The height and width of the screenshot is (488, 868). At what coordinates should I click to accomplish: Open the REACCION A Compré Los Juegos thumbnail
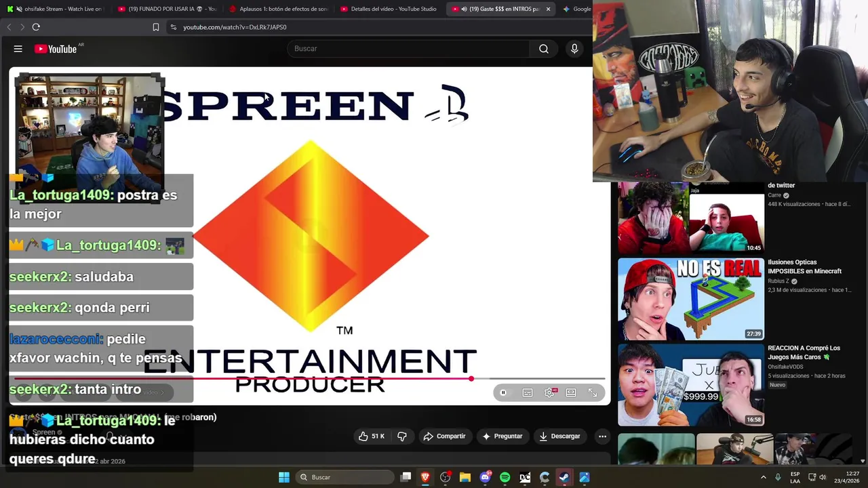pos(691,385)
